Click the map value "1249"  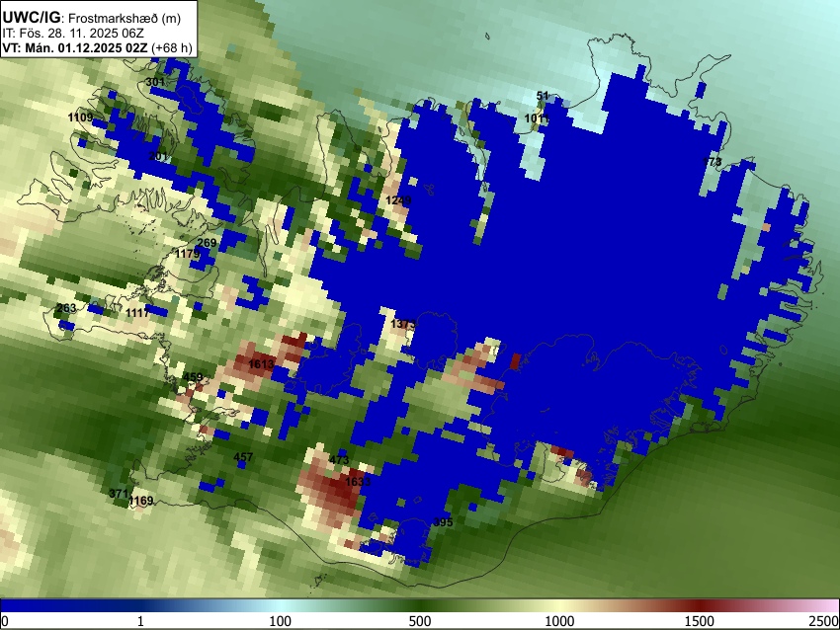tap(398, 200)
